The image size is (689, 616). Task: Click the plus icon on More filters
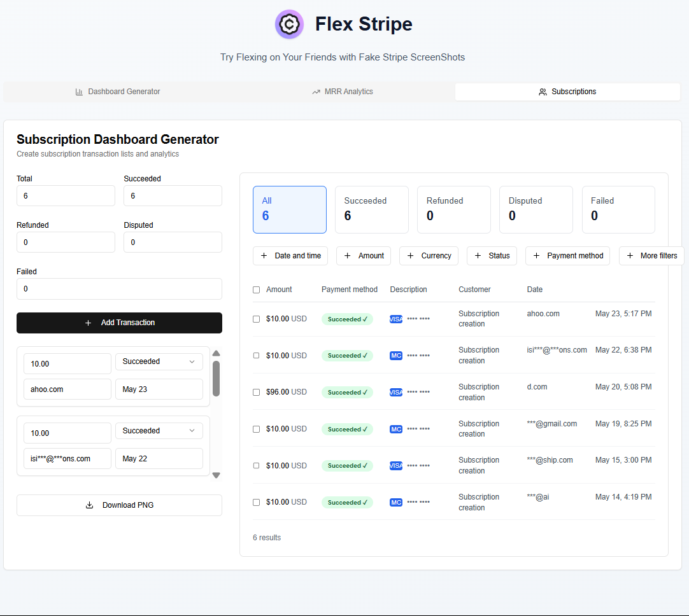(630, 256)
